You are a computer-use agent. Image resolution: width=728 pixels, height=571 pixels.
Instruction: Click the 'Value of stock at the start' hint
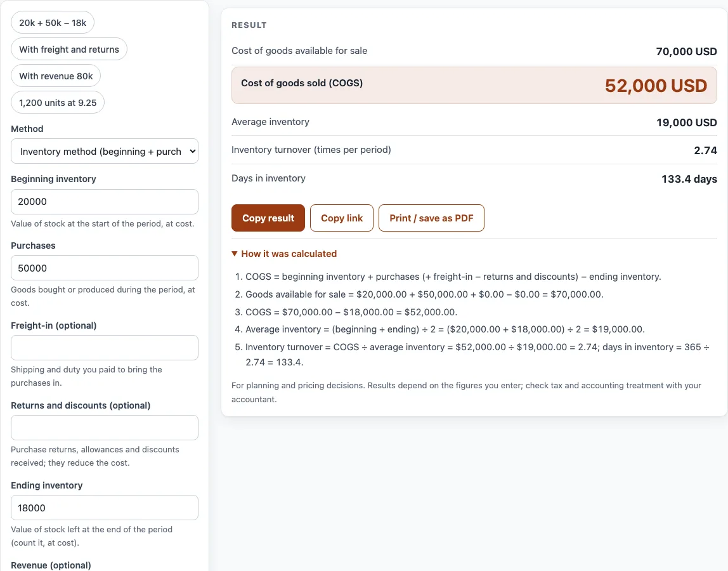click(103, 223)
